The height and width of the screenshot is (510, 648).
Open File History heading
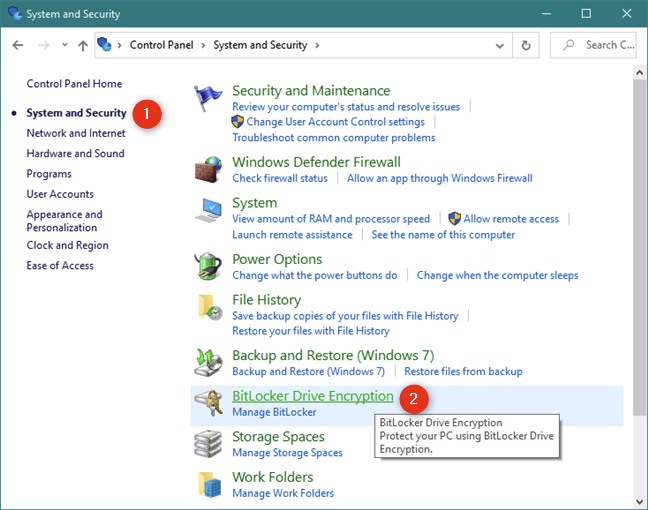[x=267, y=300]
